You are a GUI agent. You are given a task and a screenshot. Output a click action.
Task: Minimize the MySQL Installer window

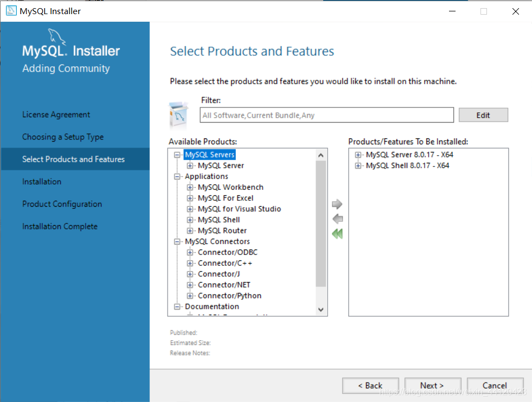click(452, 11)
